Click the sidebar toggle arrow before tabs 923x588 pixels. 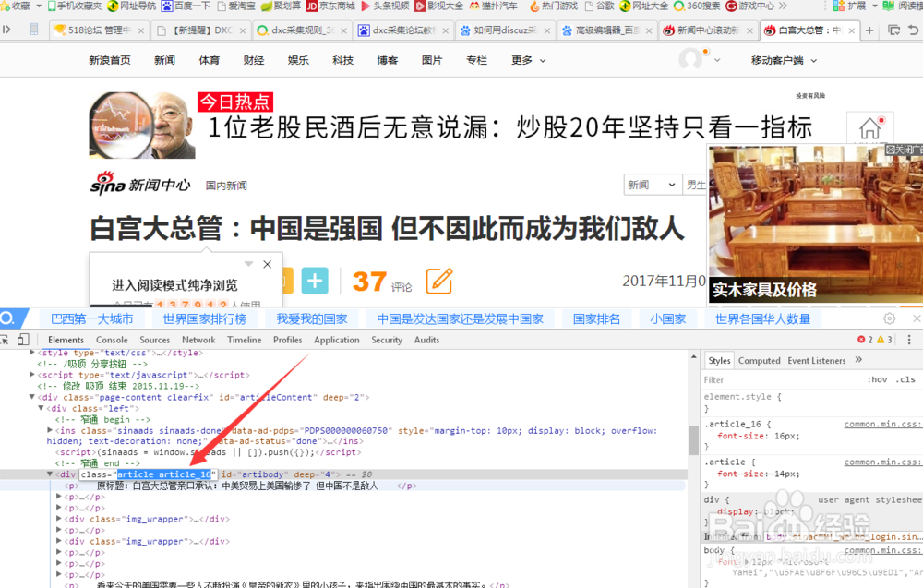[x=6, y=30]
